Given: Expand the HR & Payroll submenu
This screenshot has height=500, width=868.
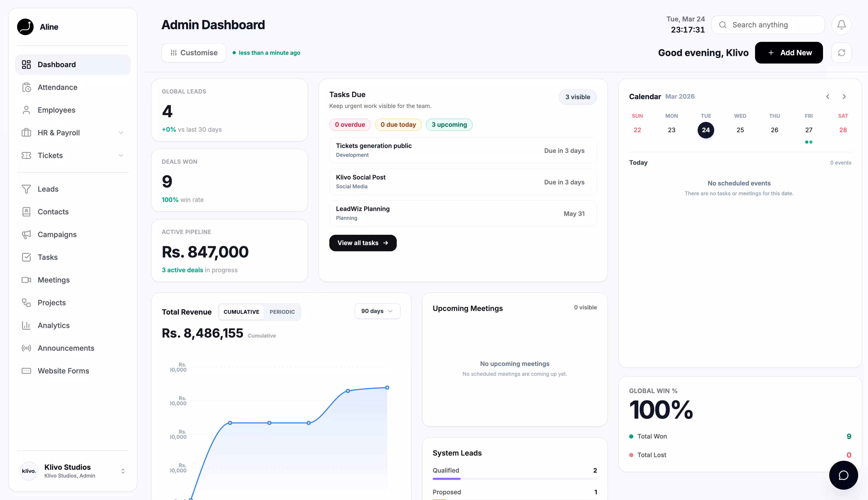Looking at the screenshot, I should point(121,133).
